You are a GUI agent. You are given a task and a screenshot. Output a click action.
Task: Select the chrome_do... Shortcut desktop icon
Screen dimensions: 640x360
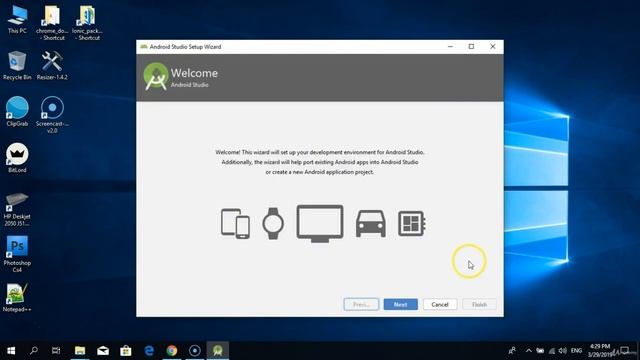(x=52, y=22)
